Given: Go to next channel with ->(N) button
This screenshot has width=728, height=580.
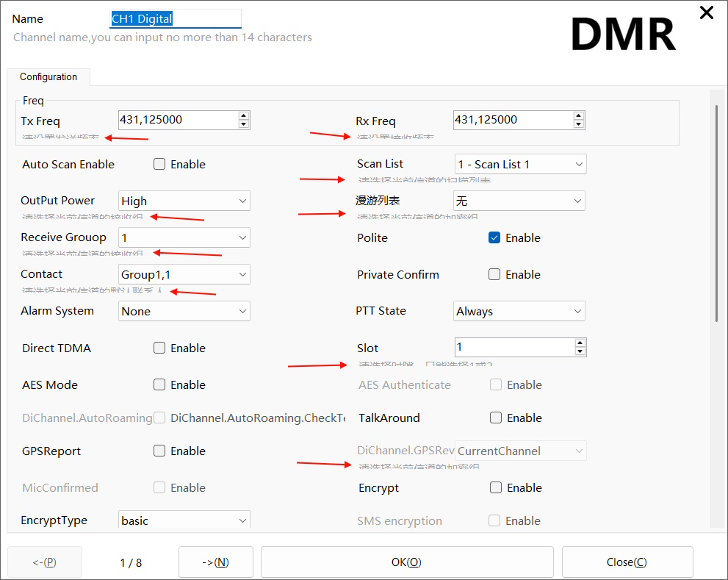Looking at the screenshot, I should [x=215, y=562].
